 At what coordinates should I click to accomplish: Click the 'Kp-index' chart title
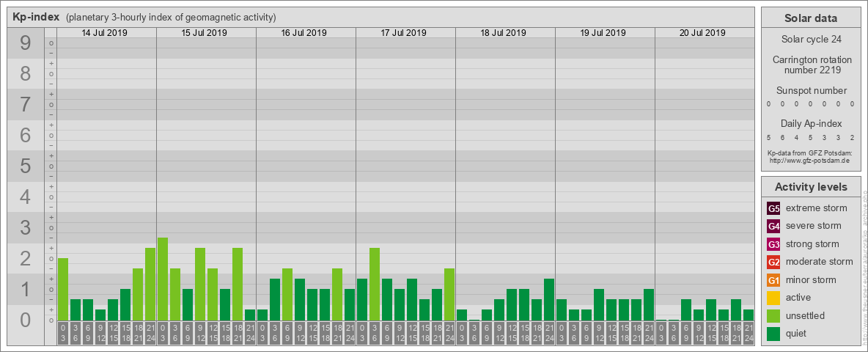[36, 17]
